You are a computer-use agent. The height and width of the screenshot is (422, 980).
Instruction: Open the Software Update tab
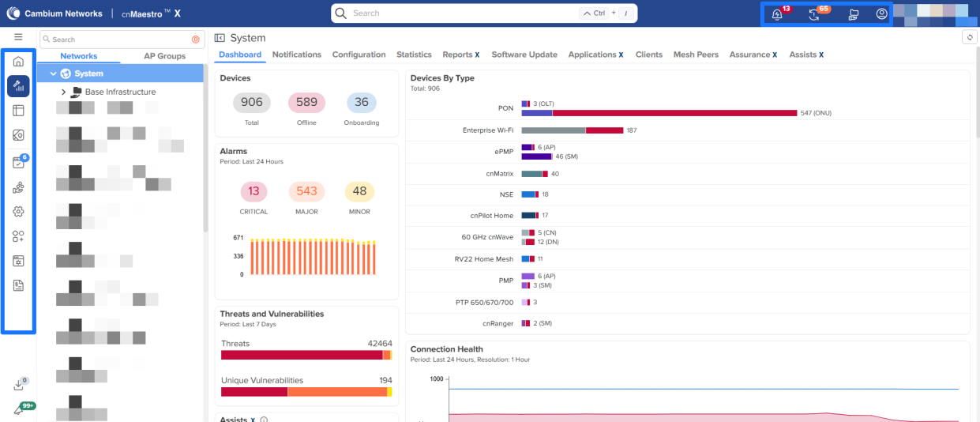(x=524, y=55)
